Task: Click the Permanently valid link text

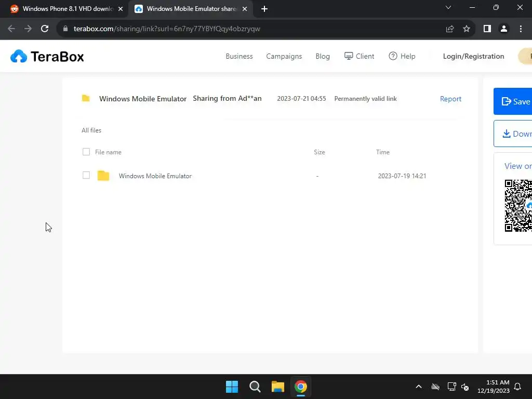Action: [365, 99]
